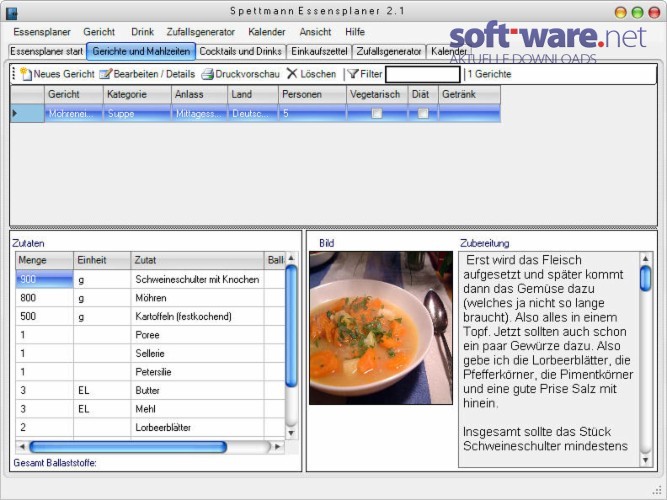667x500 pixels.
Task: Open the Zufallsgenerator menu
Action: click(200, 32)
